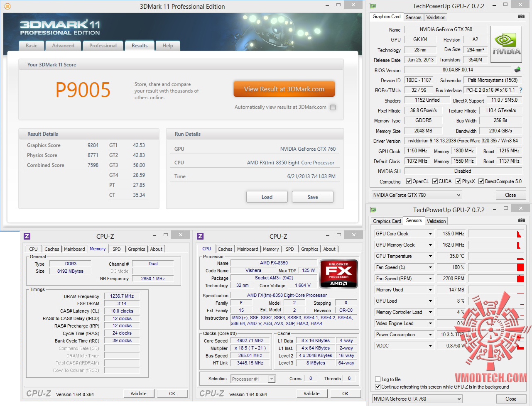Viewport: 532px width, 406px height.
Task: Click the AMD FX processor logo in CPU-Z
Action: [x=339, y=274]
